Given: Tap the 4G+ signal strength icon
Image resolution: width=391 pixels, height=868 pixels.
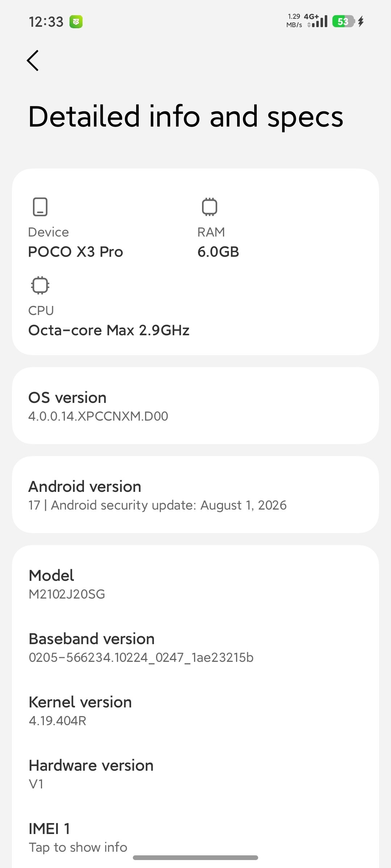Looking at the screenshot, I should (316, 21).
